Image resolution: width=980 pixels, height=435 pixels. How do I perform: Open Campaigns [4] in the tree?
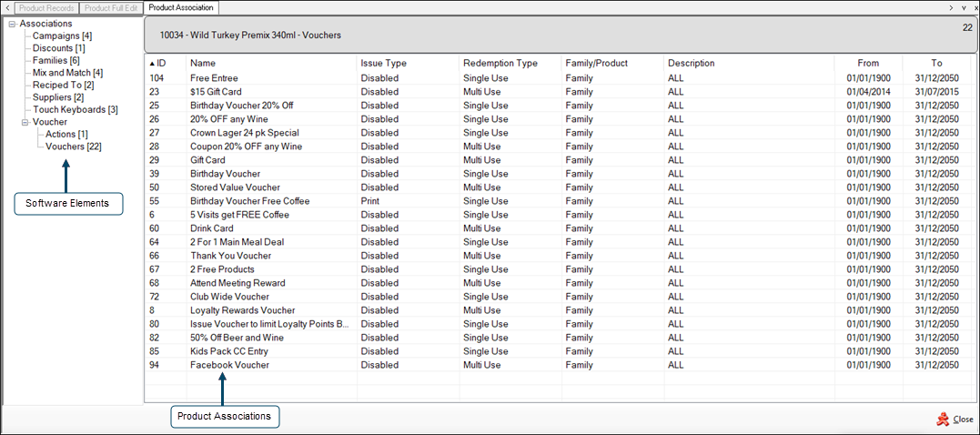point(63,35)
